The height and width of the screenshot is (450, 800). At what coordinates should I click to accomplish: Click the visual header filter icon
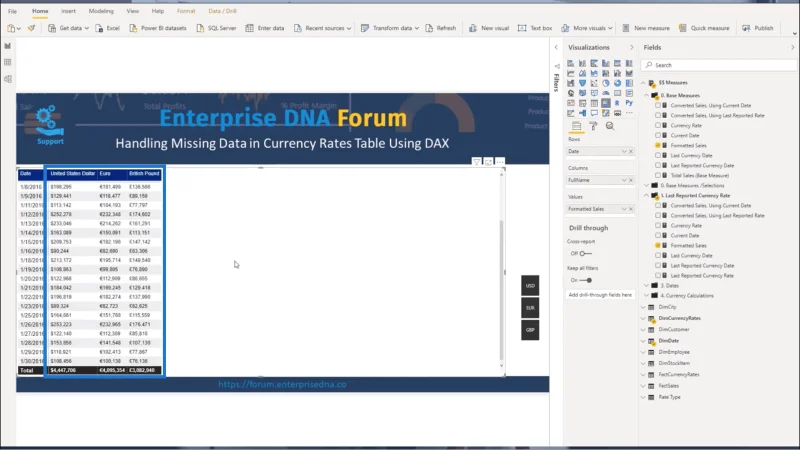click(476, 162)
